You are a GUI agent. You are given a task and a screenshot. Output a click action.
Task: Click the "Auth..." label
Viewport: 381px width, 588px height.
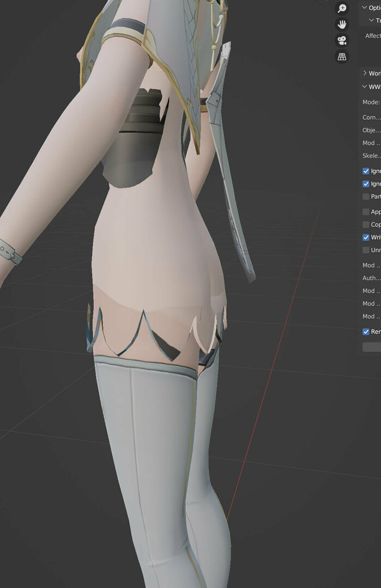tap(372, 278)
